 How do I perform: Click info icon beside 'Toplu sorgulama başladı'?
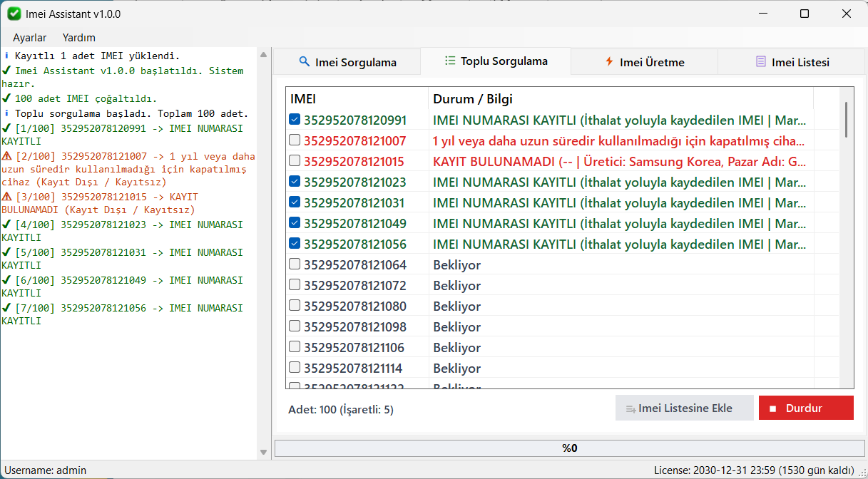coord(6,113)
